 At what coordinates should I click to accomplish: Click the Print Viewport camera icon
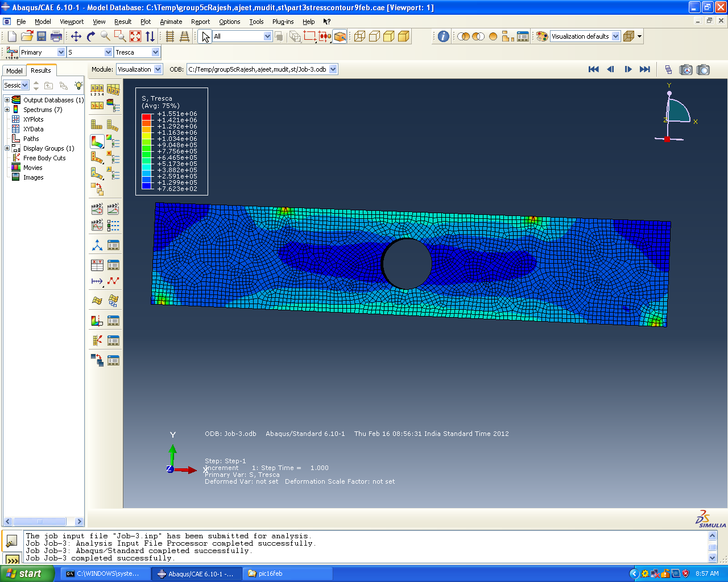[x=704, y=69]
